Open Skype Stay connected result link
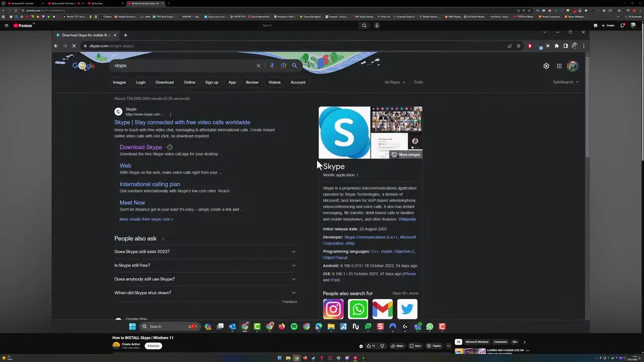This screenshot has width=644, height=362. 182,122
